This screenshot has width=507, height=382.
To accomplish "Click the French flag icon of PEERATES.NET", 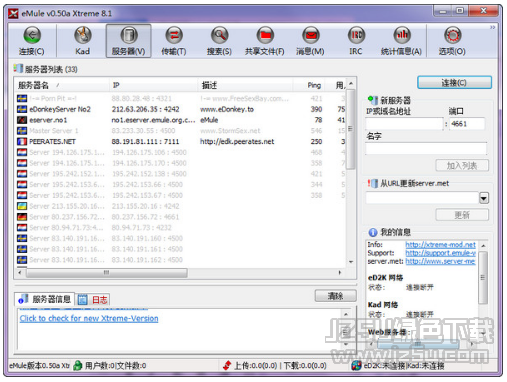I will 22,141.
